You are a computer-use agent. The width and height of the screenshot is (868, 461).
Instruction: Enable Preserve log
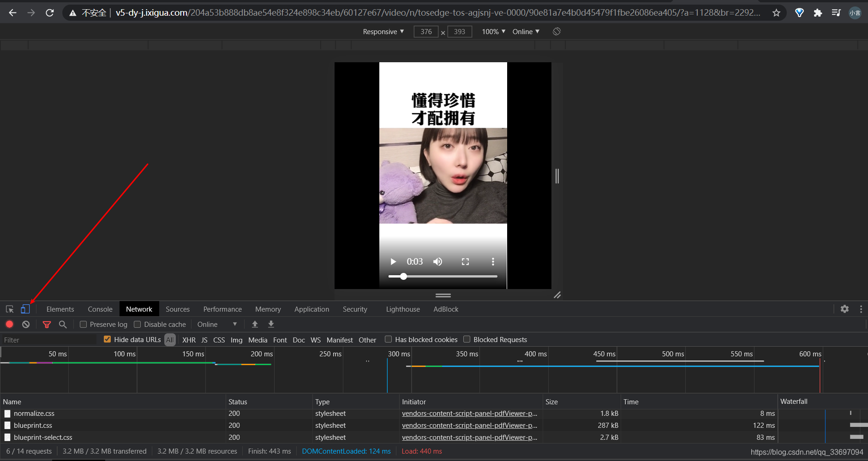pos(83,325)
